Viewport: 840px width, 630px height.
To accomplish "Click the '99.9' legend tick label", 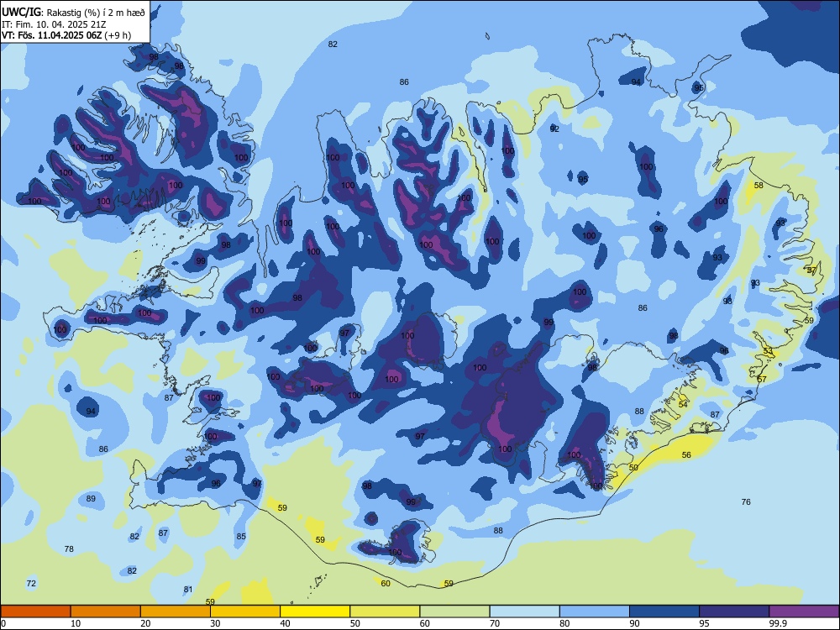I will point(778,623).
